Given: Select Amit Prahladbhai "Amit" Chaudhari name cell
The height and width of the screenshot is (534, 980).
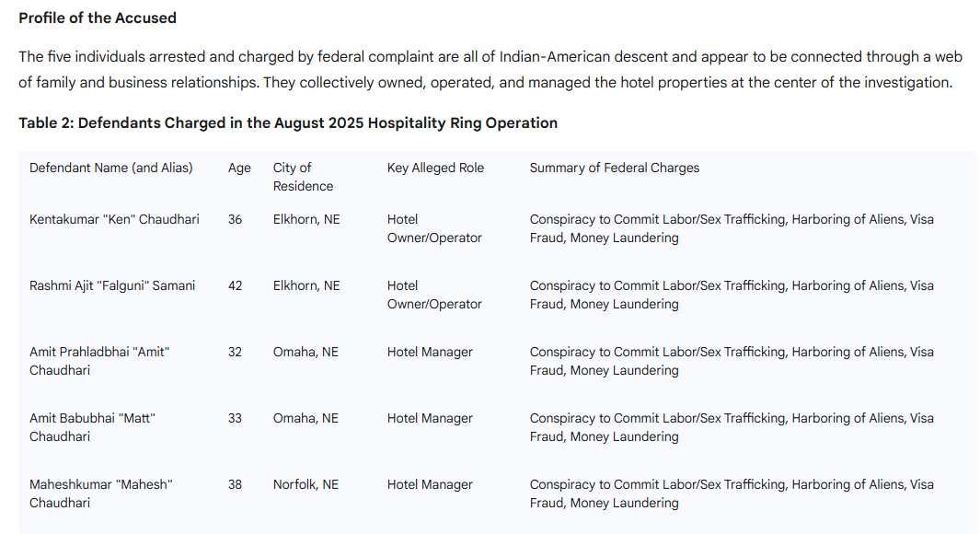Looking at the screenshot, I should click(99, 361).
